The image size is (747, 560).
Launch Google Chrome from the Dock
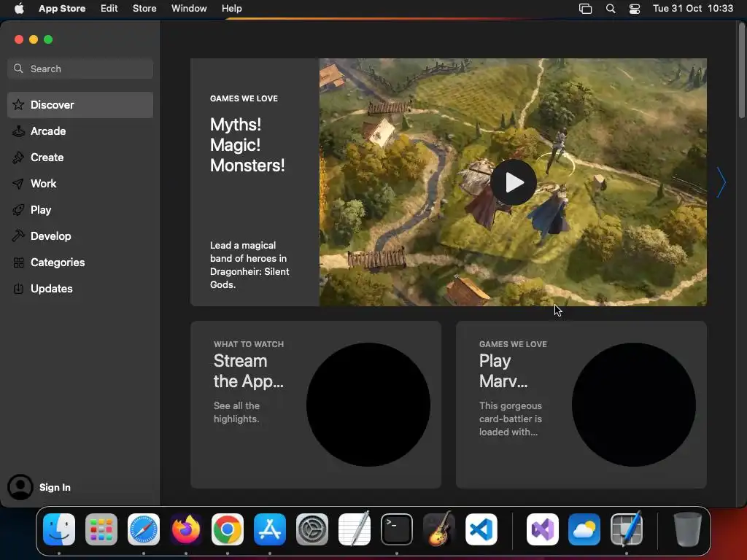[228, 529]
